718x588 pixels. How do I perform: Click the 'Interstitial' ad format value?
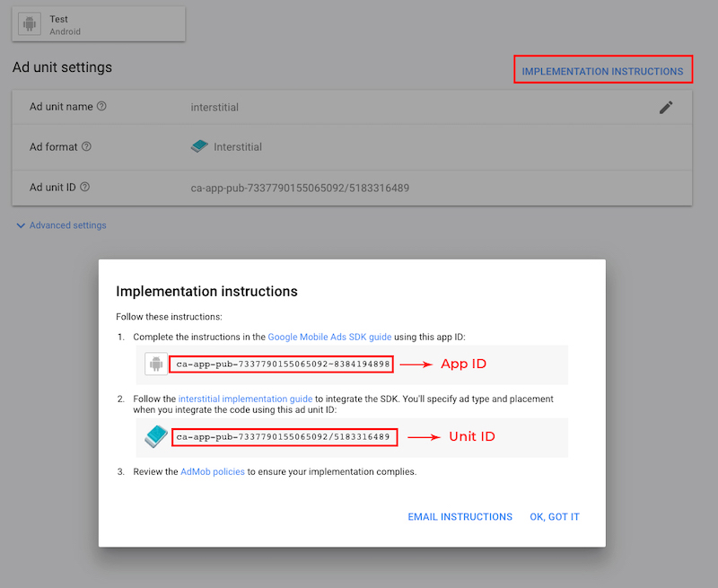pyautogui.click(x=238, y=147)
